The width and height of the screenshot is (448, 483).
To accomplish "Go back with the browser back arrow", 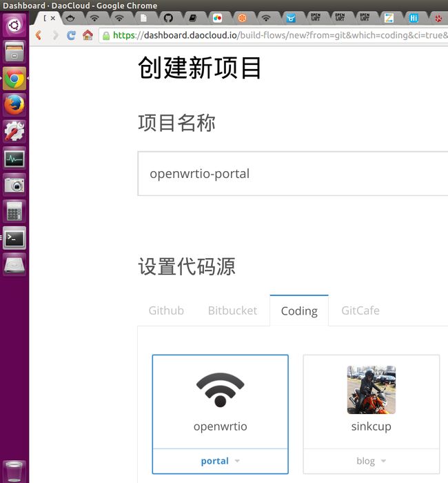I will 39,35.
